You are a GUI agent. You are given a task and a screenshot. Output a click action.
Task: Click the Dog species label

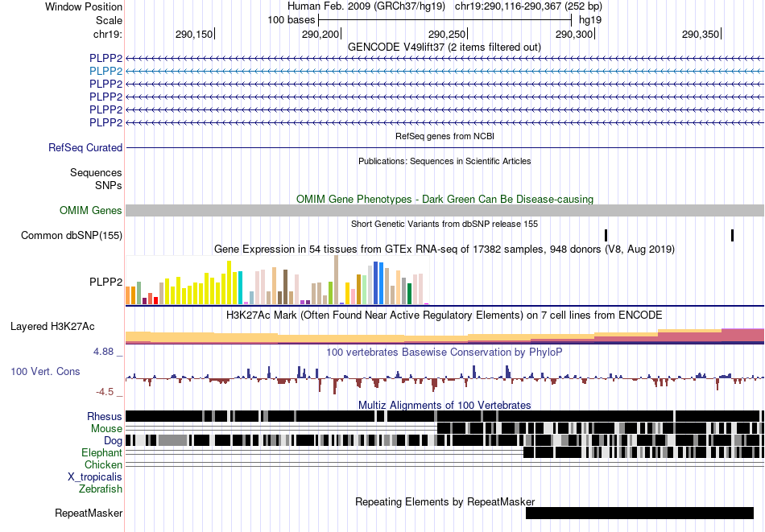[x=113, y=441]
